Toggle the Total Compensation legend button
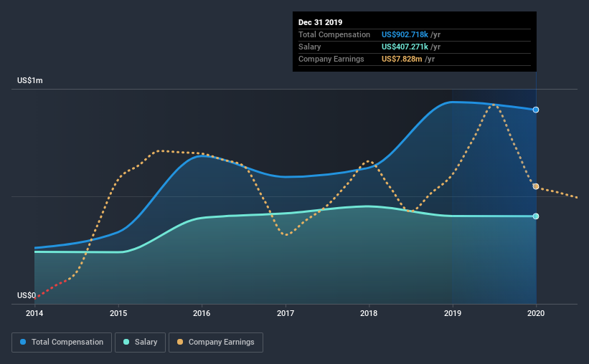Viewport: 589px width, 364px height. (62, 343)
